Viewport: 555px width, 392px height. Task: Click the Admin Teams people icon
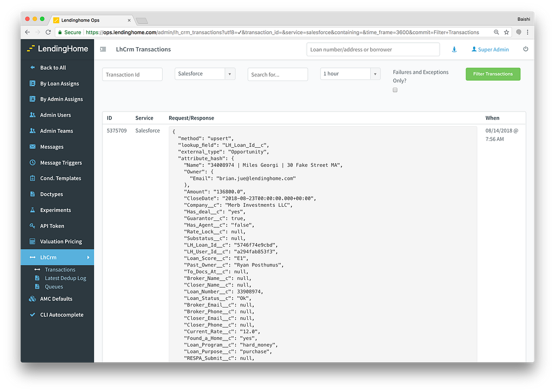[x=33, y=131]
